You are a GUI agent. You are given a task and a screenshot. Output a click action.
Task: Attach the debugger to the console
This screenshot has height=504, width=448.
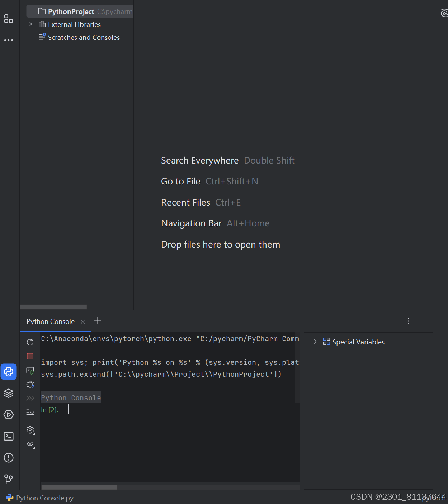point(30,384)
